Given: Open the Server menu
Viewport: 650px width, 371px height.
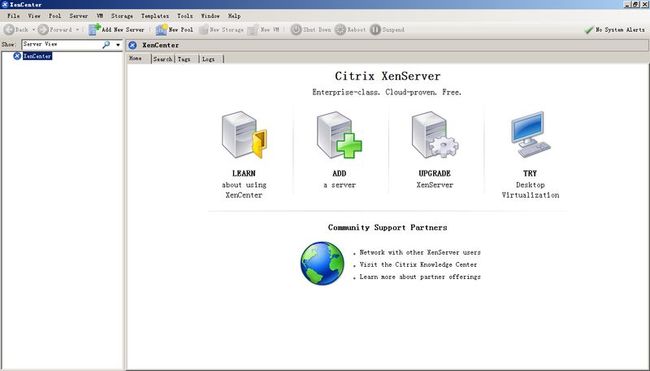Looking at the screenshot, I should tap(79, 16).
